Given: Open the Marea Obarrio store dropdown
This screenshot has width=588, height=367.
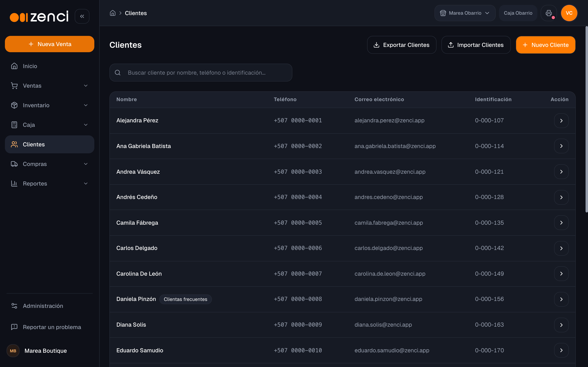Looking at the screenshot, I should click(465, 13).
